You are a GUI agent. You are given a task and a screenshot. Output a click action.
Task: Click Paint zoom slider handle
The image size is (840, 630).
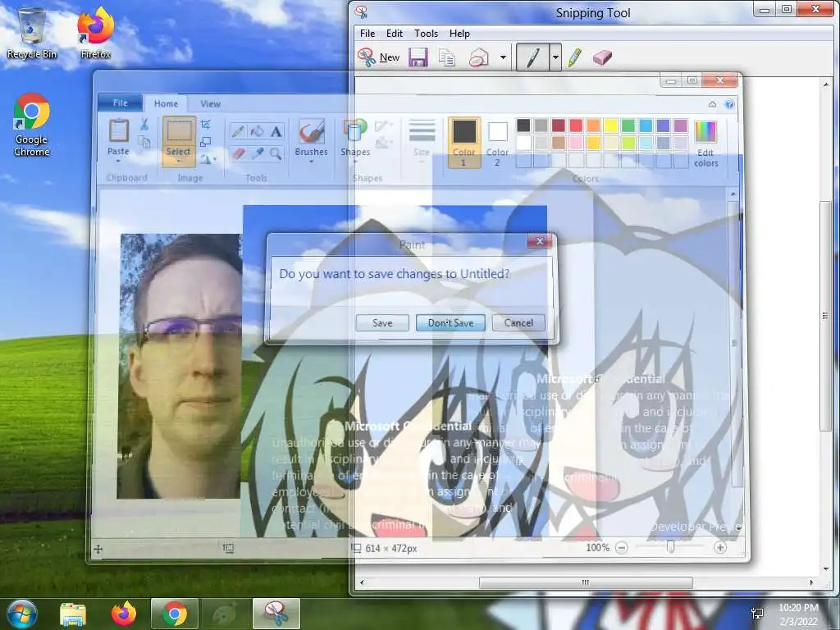pos(670,547)
